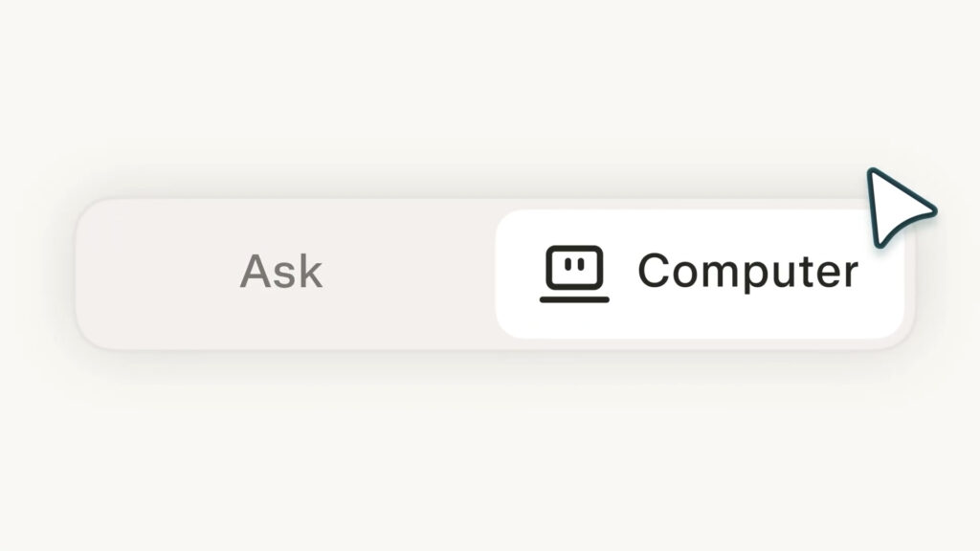Viewport: 980px width, 551px height.
Task: Choose the unselected Ask option
Action: [x=281, y=273]
